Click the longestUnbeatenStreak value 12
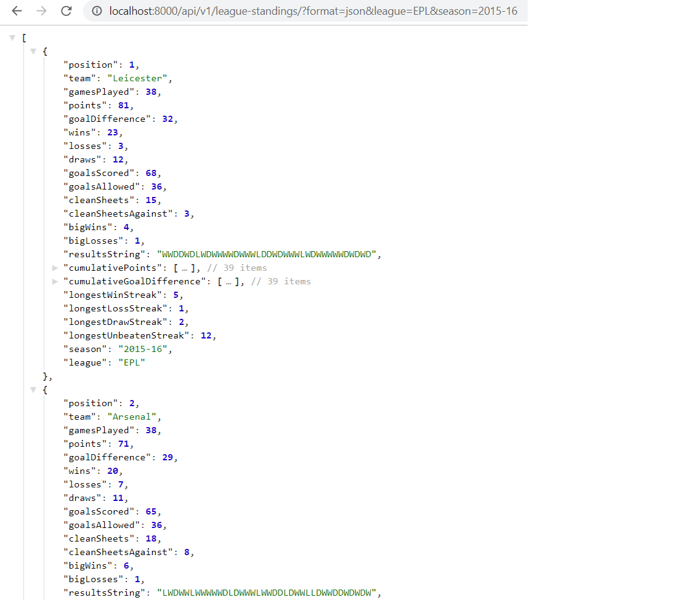700x600 pixels. click(x=206, y=335)
